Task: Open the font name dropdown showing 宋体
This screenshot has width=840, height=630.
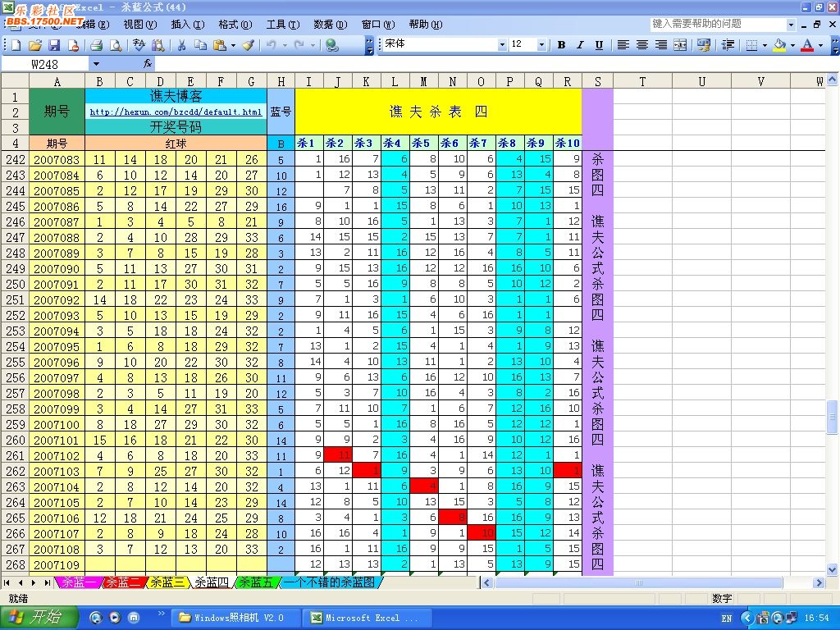Action: coord(502,45)
